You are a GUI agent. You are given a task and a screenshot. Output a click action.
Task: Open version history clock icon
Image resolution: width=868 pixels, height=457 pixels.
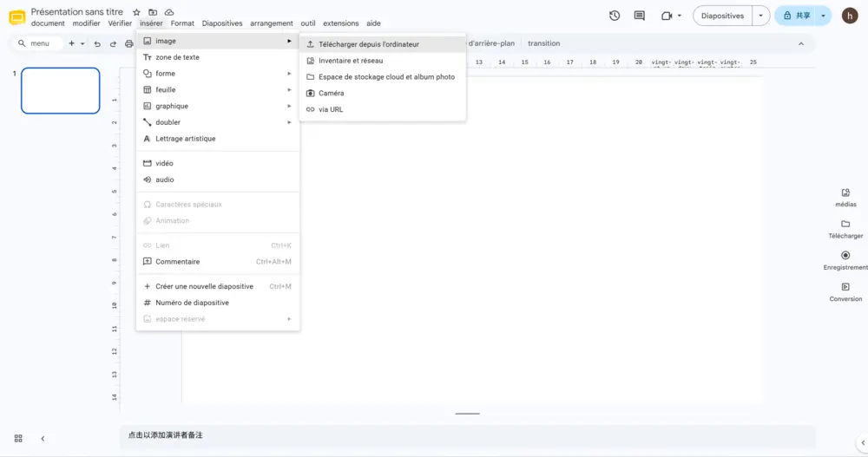(x=615, y=16)
